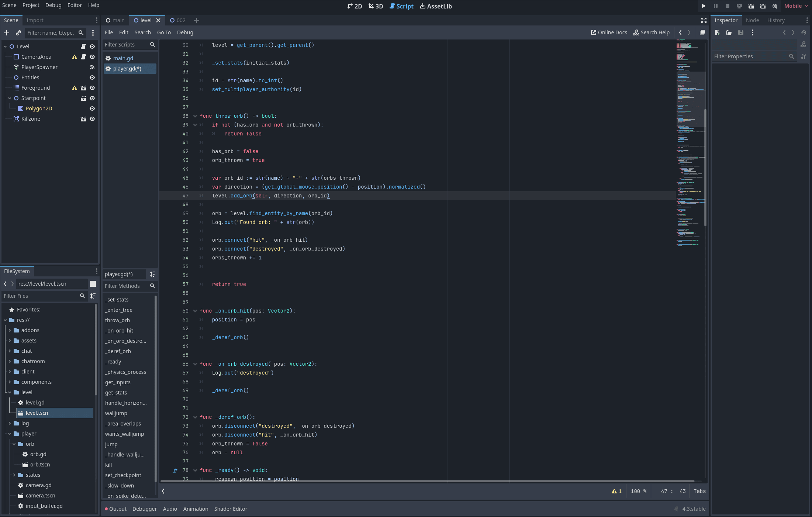The height and width of the screenshot is (517, 812).
Task: Collapse the Startpoint node in the scene tree
Action: click(x=9, y=98)
